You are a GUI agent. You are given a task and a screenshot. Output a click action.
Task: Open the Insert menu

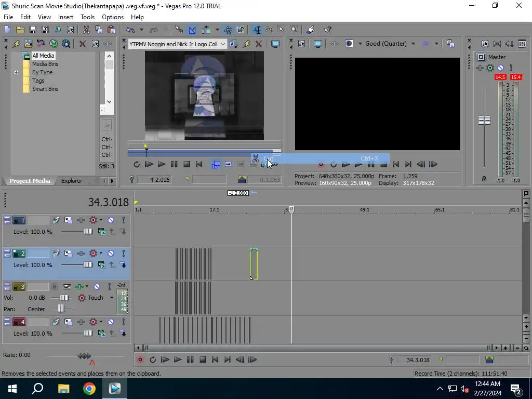click(x=65, y=17)
